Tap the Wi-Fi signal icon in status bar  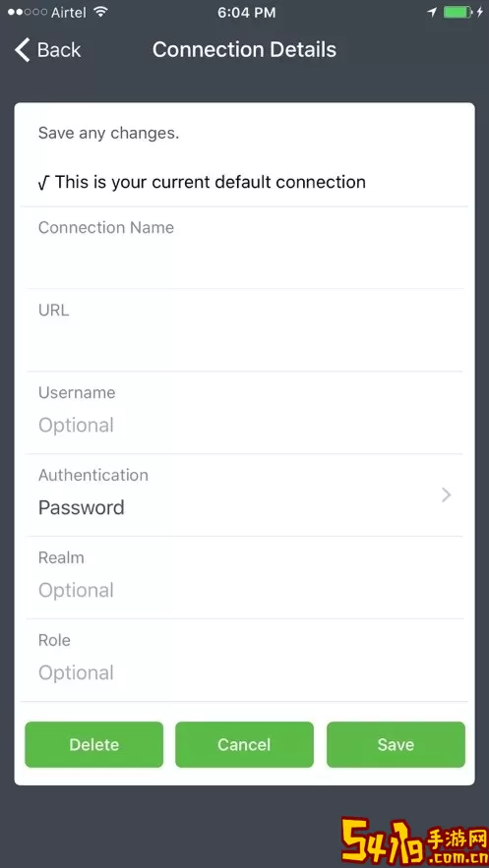click(100, 12)
